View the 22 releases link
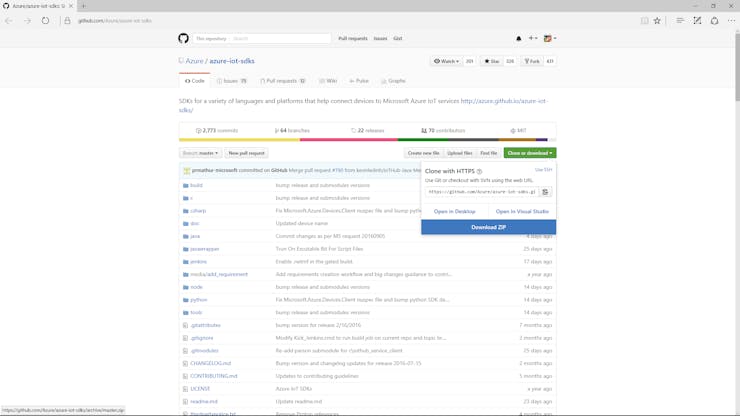This screenshot has height=416, width=740. (x=368, y=131)
